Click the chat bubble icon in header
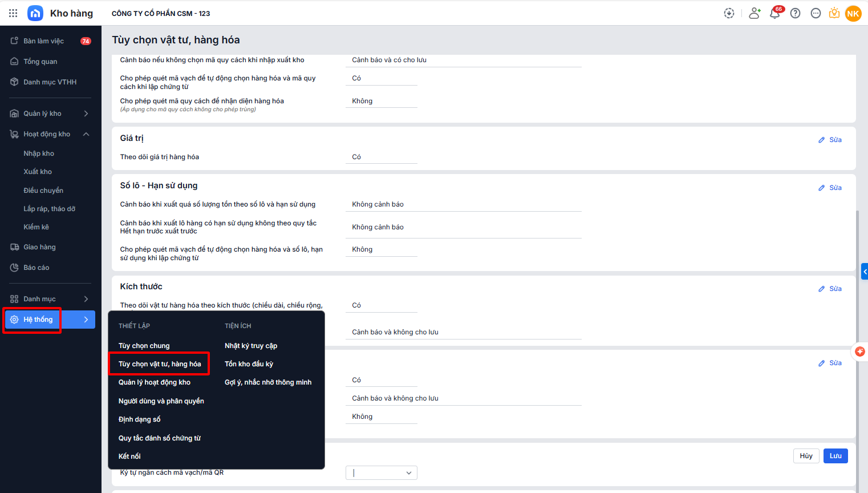This screenshot has height=493, width=868. [x=816, y=14]
